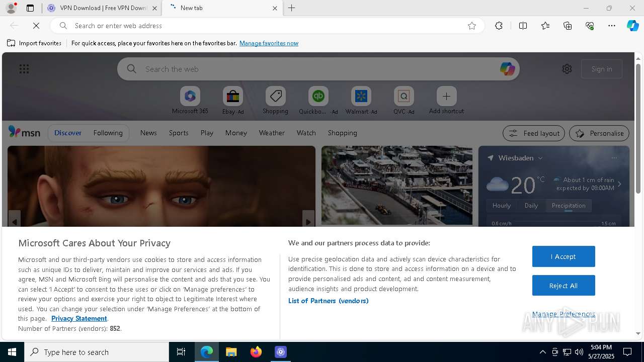Open the Money menu item
644x362 pixels.
[x=236, y=133]
